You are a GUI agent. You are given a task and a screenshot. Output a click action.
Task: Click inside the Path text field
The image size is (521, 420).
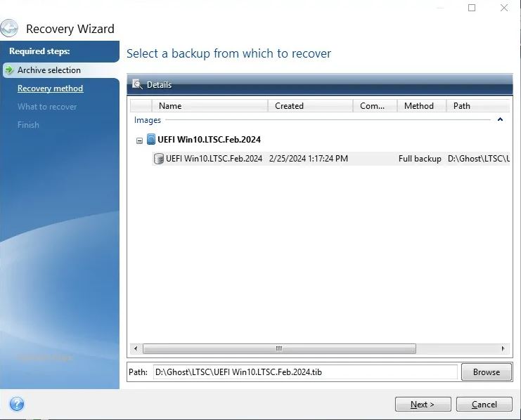[305, 372]
